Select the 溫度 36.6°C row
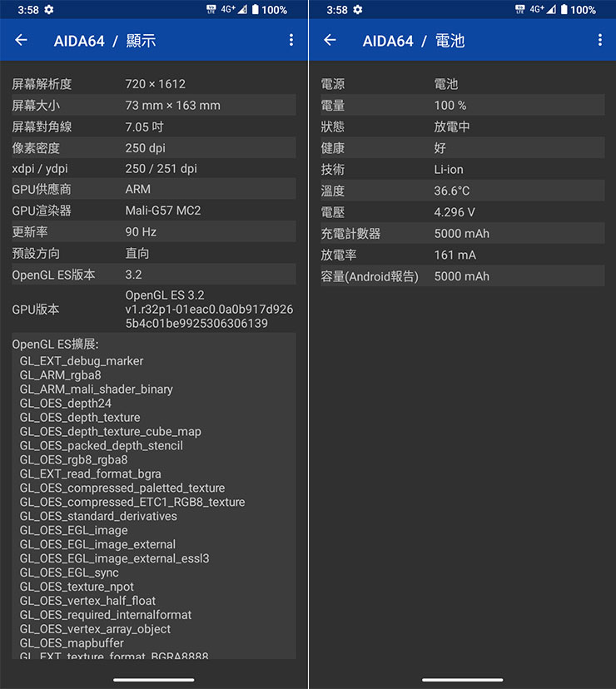616x689 pixels. tap(462, 191)
